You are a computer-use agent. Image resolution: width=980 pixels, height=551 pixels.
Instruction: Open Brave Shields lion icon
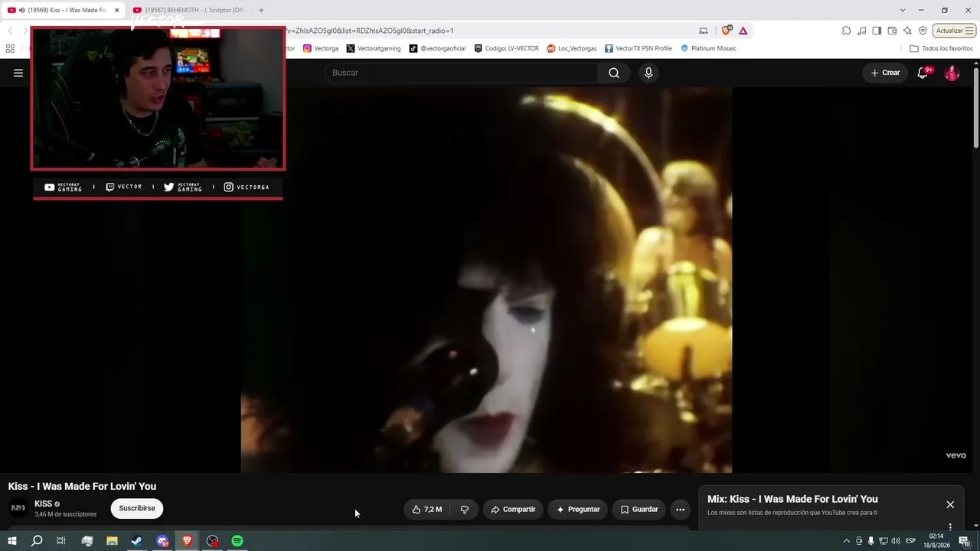tap(727, 31)
